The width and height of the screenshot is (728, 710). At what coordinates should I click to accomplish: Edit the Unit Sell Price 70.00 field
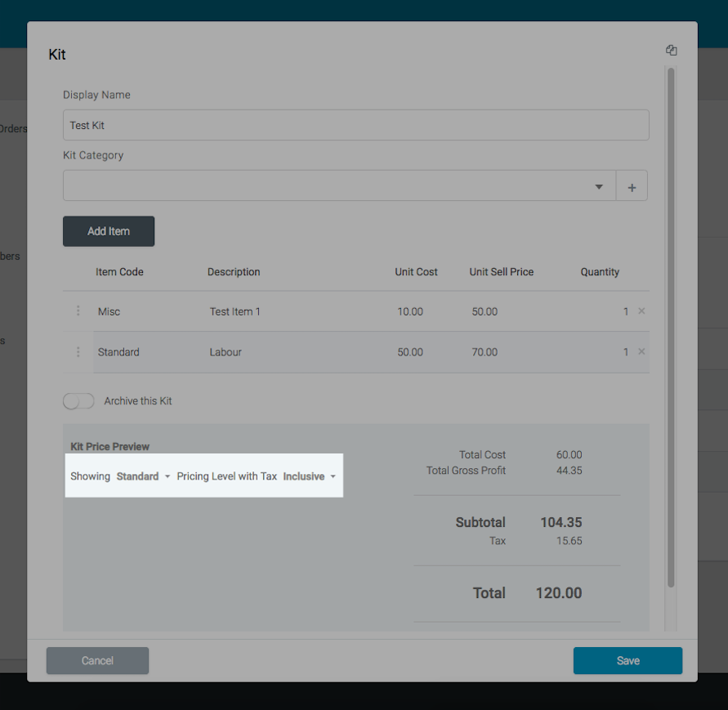point(485,352)
